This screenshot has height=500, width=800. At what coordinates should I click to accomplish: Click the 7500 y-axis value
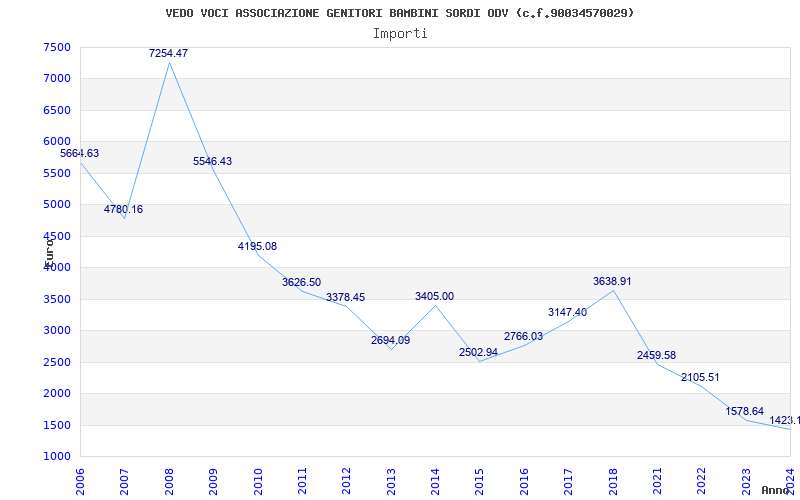click(57, 47)
